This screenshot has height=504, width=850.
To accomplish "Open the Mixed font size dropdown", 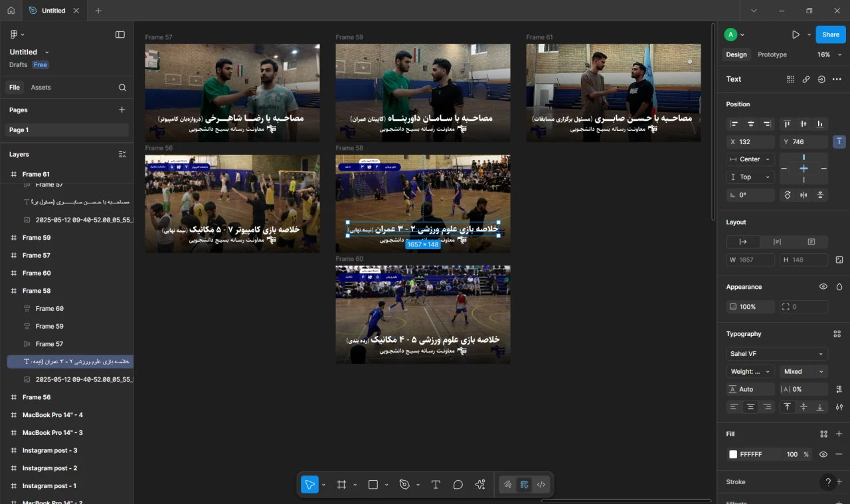I will [804, 372].
